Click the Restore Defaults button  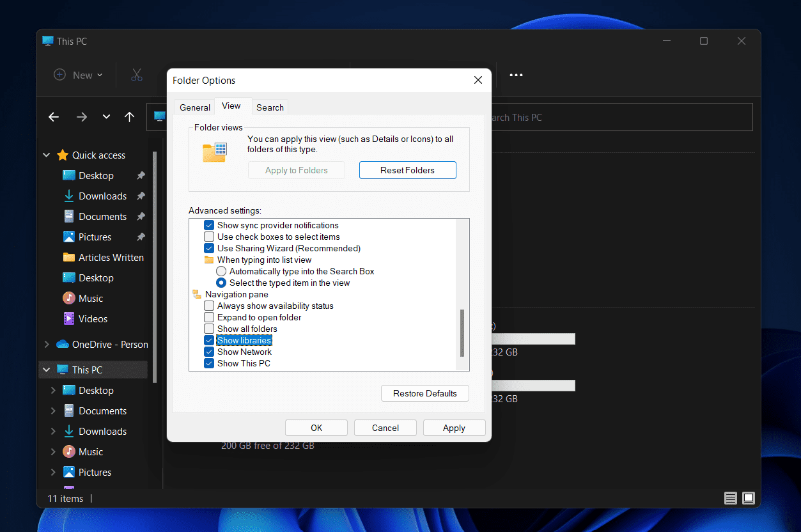click(424, 393)
